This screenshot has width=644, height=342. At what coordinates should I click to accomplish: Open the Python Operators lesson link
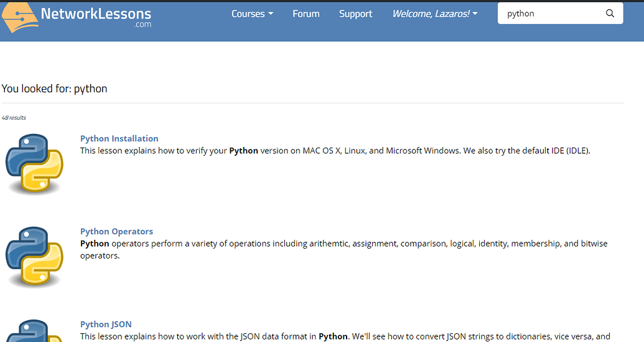pyautogui.click(x=116, y=231)
